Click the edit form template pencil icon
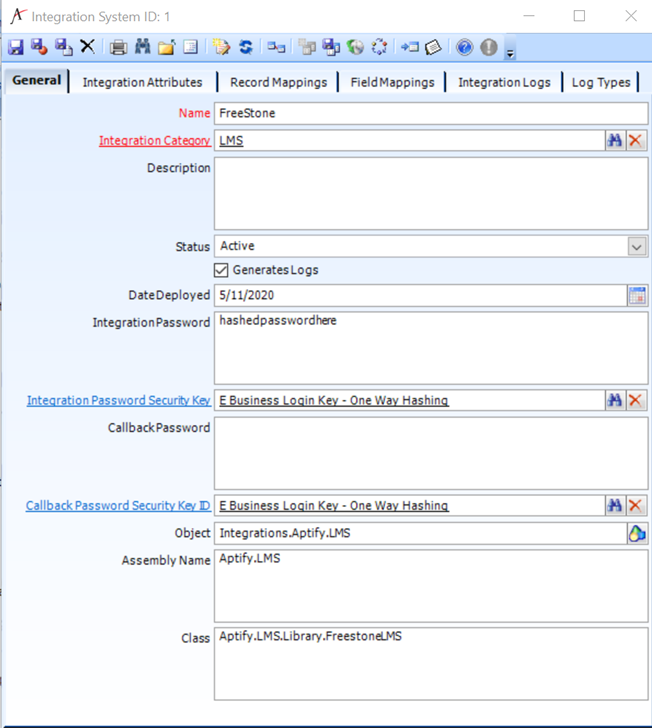This screenshot has width=652, height=728. (x=221, y=47)
